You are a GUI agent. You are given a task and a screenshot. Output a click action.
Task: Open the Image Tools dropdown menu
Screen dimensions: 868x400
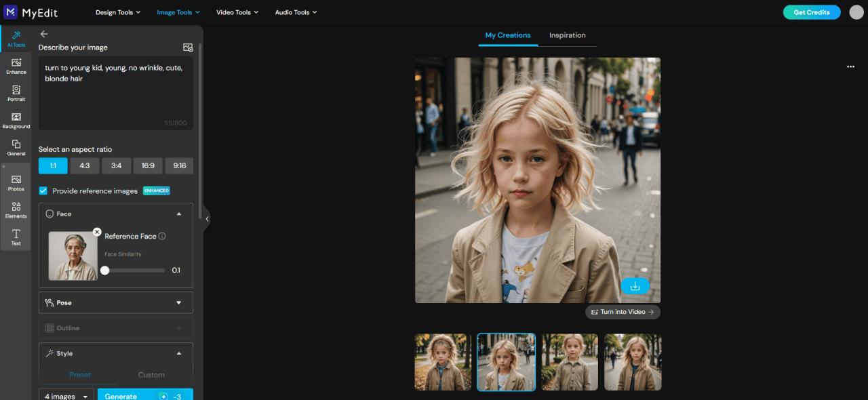(x=178, y=12)
